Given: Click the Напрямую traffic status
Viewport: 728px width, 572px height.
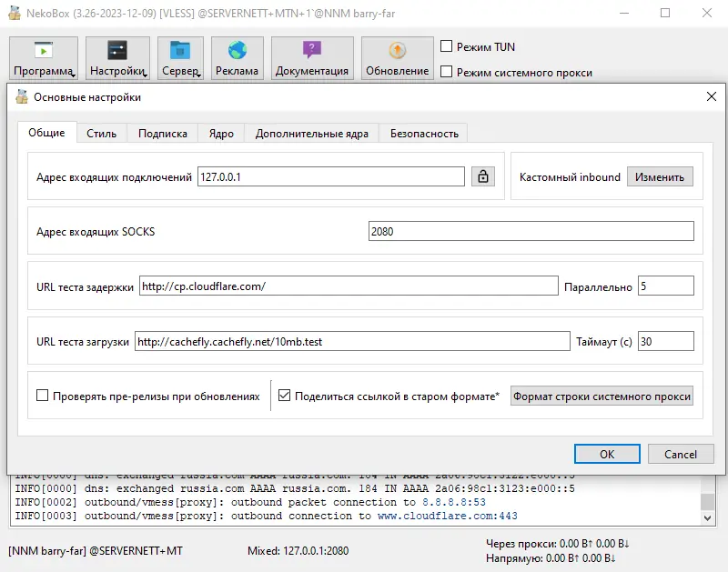Looking at the screenshot, I should pyautogui.click(x=551, y=557).
